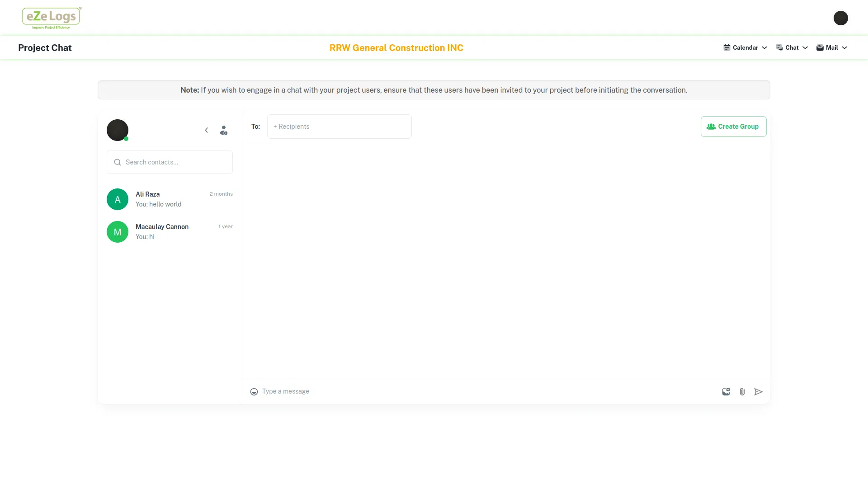Click the RRW General Construction INC title
Image resolution: width=868 pixels, height=488 pixels.
click(396, 48)
